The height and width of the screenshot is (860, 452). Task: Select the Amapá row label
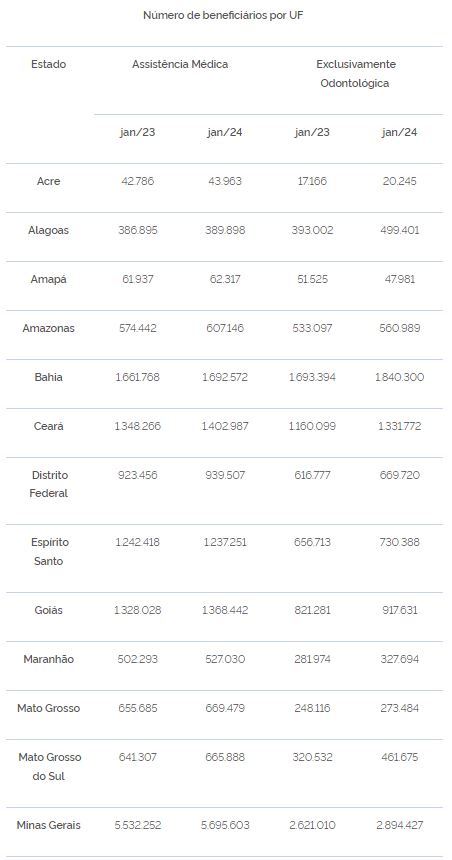coord(48,279)
